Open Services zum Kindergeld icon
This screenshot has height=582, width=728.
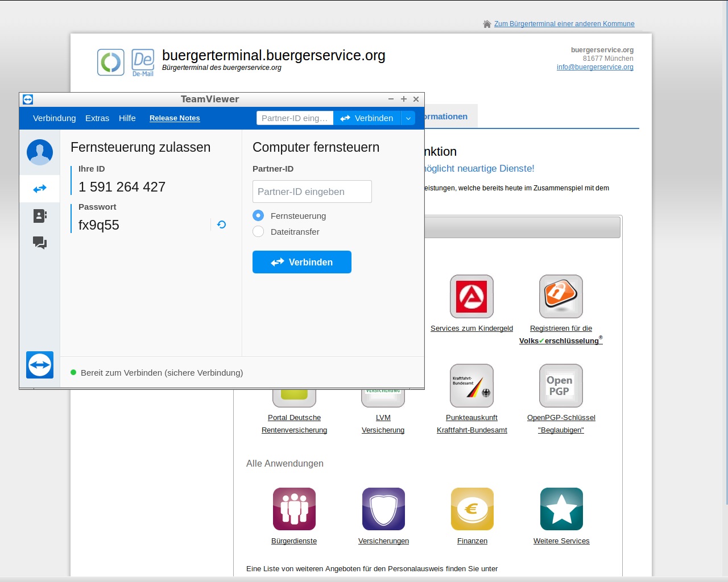[471, 297]
